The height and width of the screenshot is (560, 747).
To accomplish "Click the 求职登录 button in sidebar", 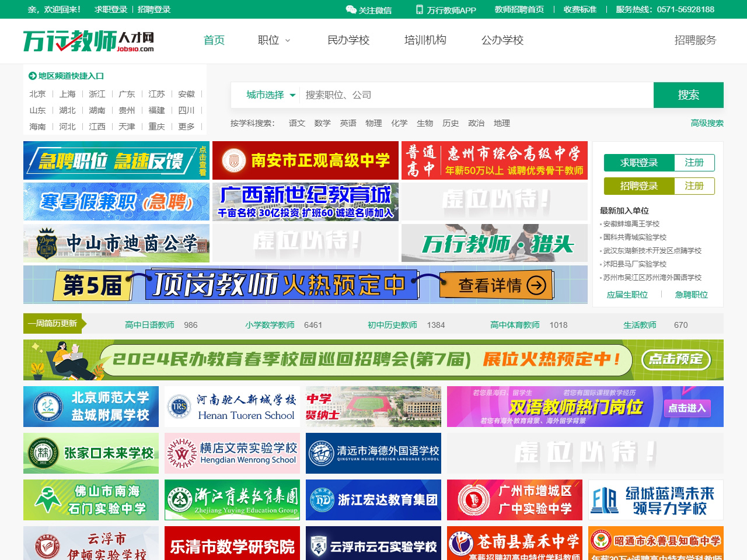I will pos(638,163).
